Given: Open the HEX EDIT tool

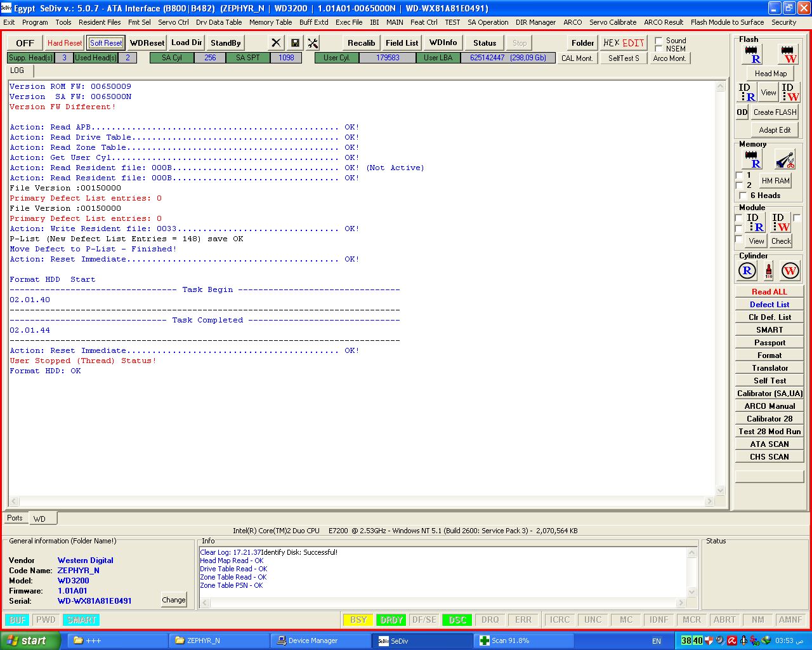Looking at the screenshot, I should point(624,43).
